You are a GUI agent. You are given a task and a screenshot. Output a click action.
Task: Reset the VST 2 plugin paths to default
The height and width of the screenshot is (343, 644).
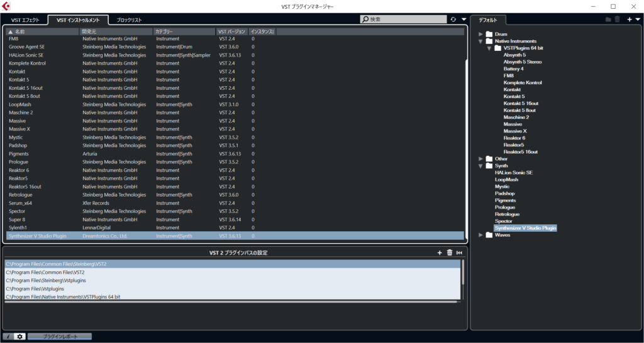pyautogui.click(x=459, y=253)
